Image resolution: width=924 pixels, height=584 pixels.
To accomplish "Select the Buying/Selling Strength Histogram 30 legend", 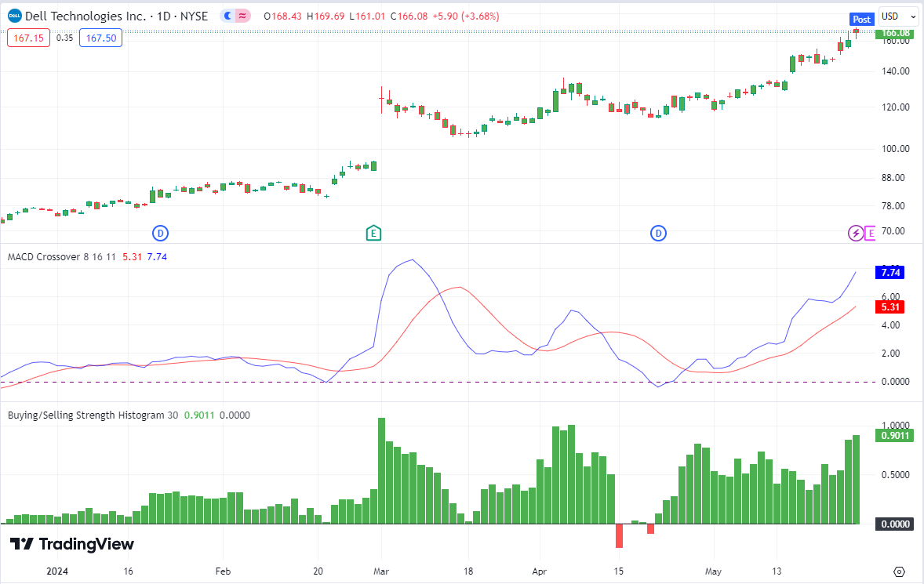I will [x=93, y=415].
